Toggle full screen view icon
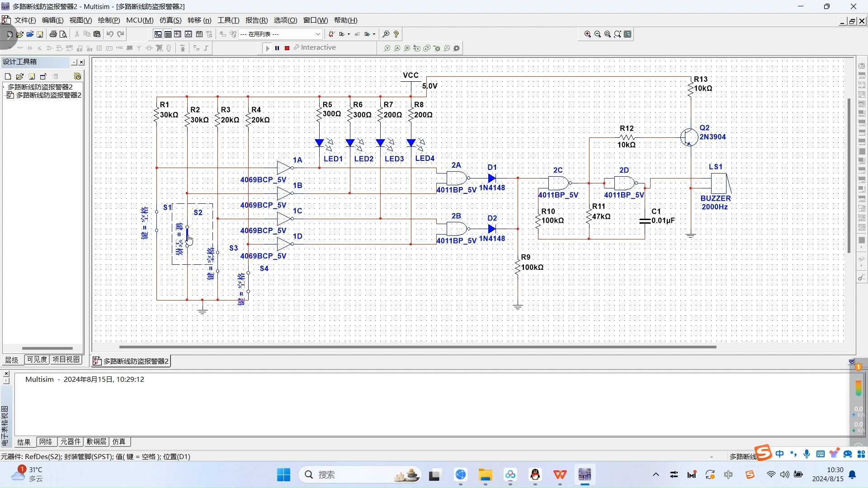Viewport: 868px width, 488px height. [x=627, y=34]
